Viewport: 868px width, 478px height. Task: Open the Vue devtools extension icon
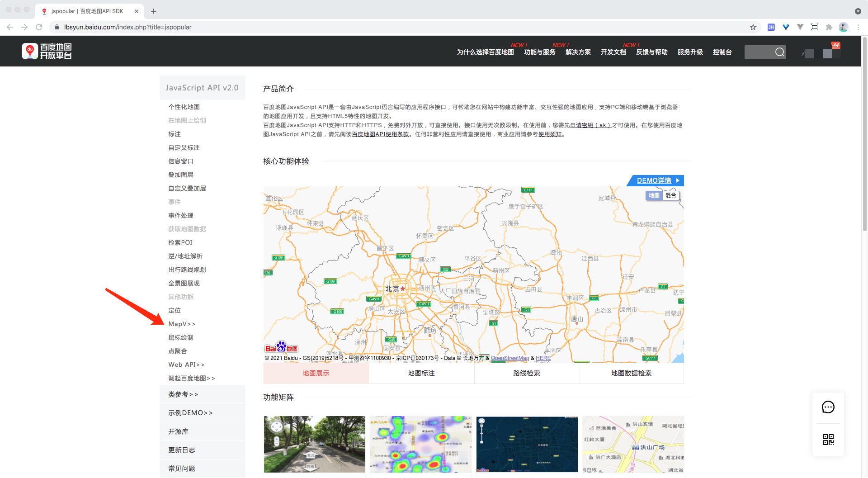pyautogui.click(x=800, y=27)
